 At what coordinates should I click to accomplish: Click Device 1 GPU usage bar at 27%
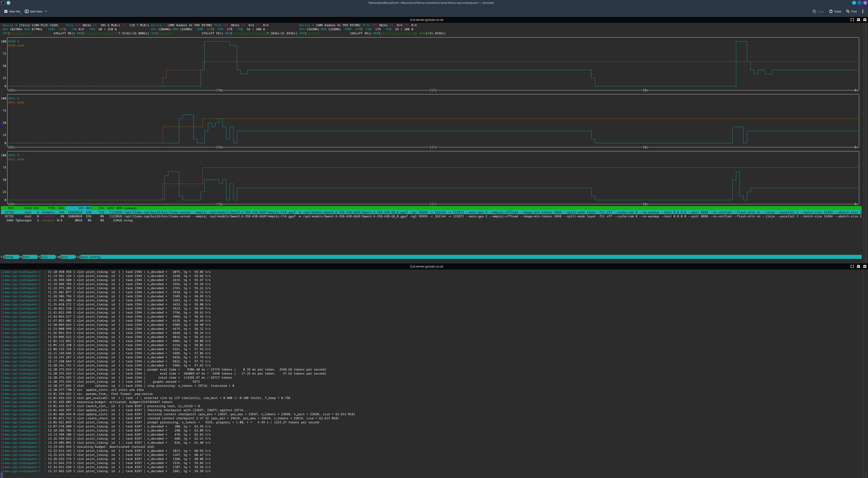click(x=187, y=33)
